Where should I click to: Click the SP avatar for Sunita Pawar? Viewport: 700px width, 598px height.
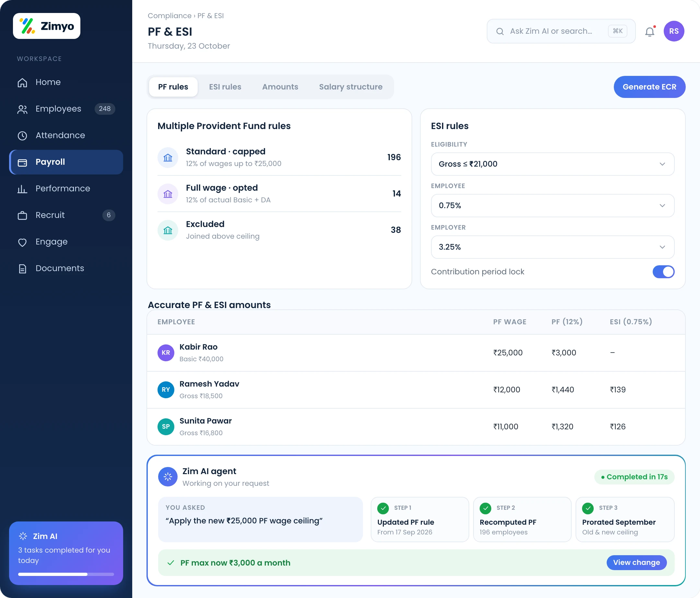(x=166, y=427)
